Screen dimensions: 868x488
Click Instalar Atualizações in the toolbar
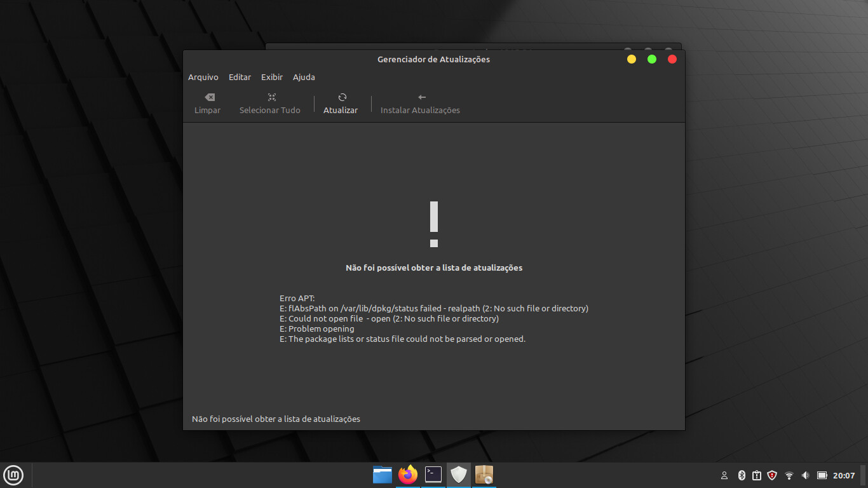[x=420, y=104]
